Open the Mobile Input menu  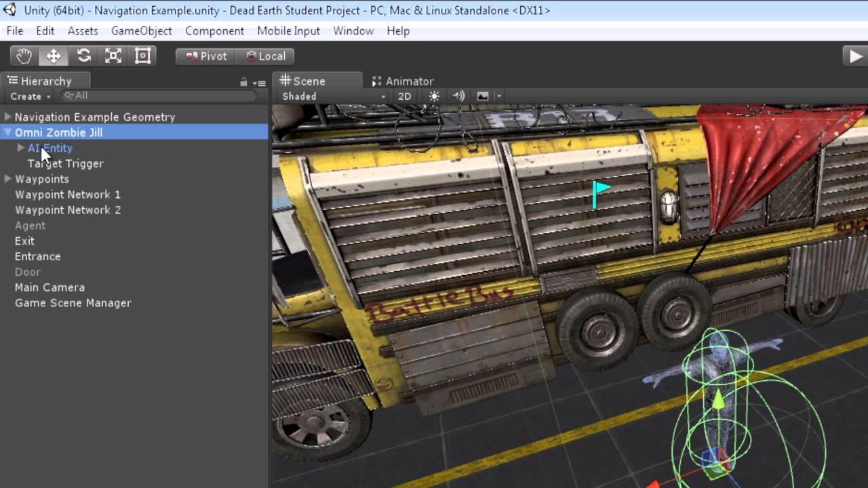[288, 30]
